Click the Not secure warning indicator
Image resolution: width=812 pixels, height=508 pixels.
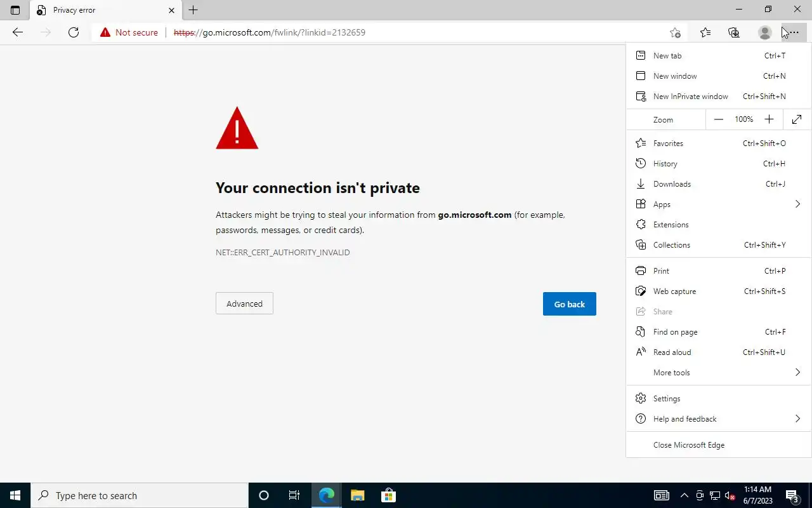coord(129,32)
